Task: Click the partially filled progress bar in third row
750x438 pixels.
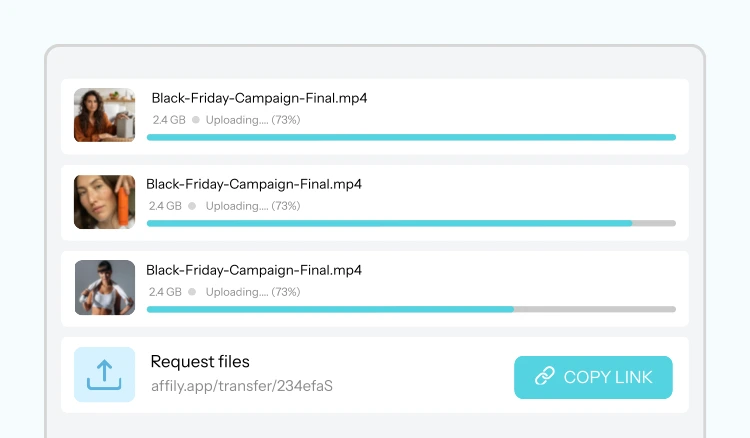Action: tap(411, 309)
